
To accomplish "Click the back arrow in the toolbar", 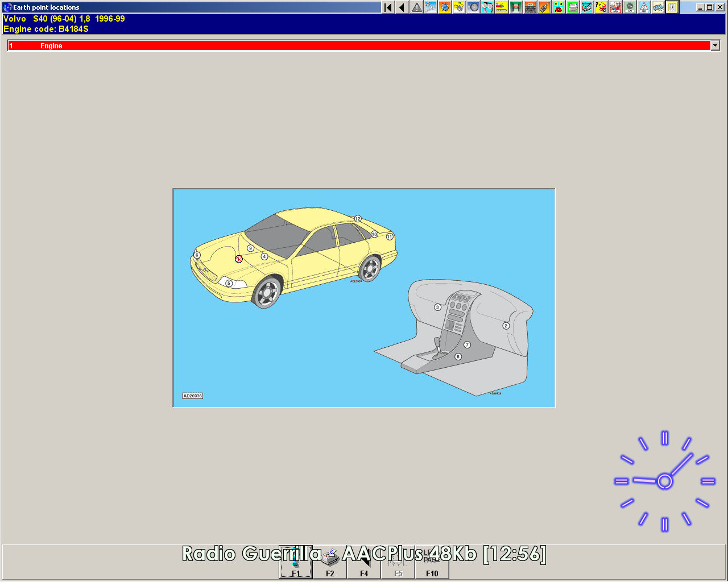I will 402,7.
